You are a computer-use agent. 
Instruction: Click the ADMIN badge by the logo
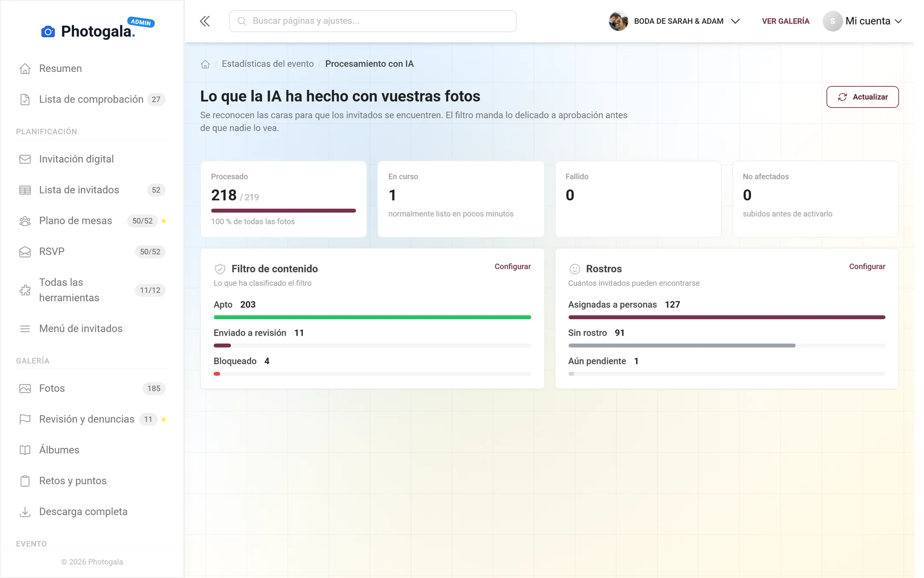[141, 22]
